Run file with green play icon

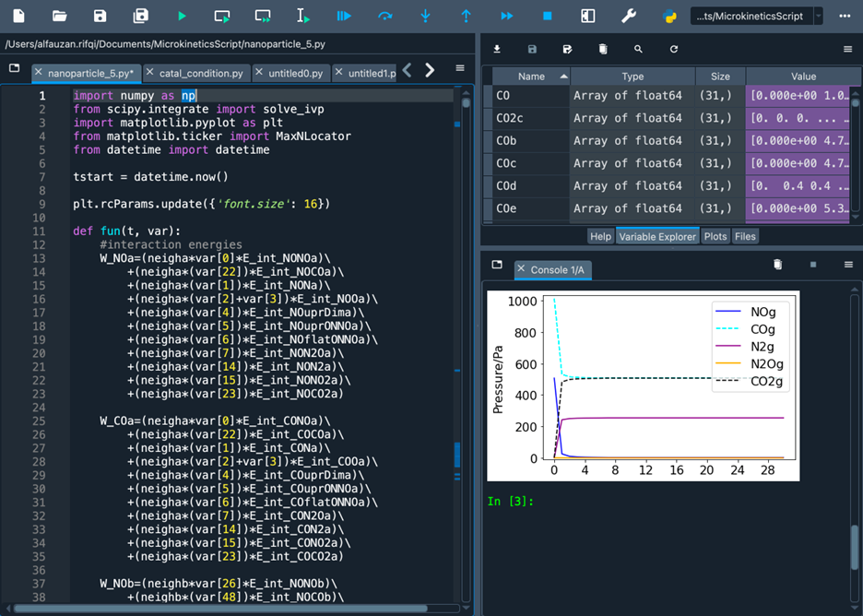182,16
